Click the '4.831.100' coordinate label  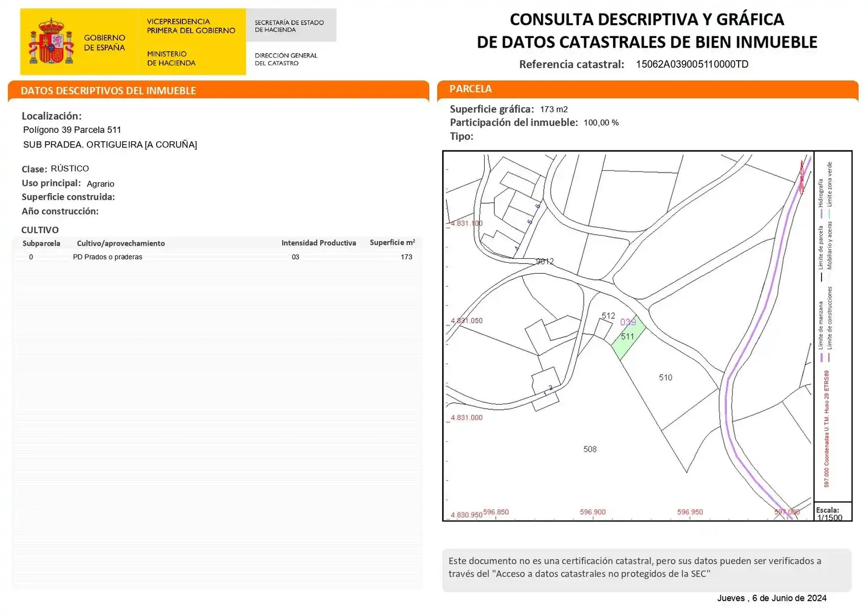[467, 223]
